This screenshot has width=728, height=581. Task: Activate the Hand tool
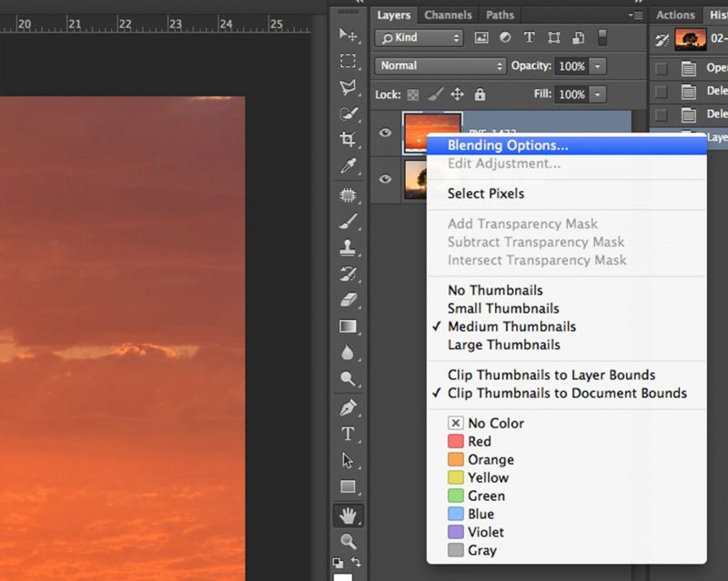[350, 515]
